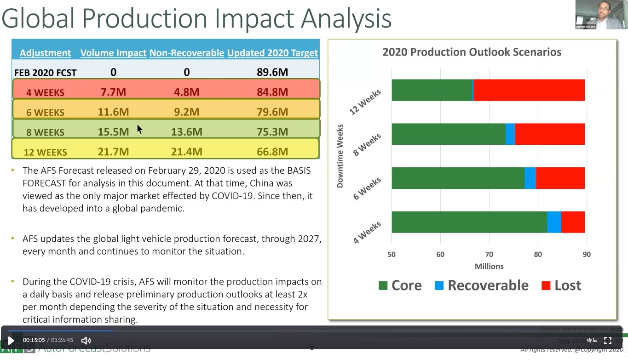Click the 2020 Production Outlook Scenarios title

click(472, 52)
